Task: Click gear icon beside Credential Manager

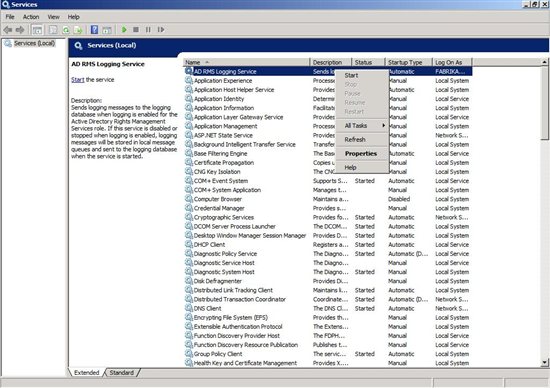Action: [x=189, y=208]
